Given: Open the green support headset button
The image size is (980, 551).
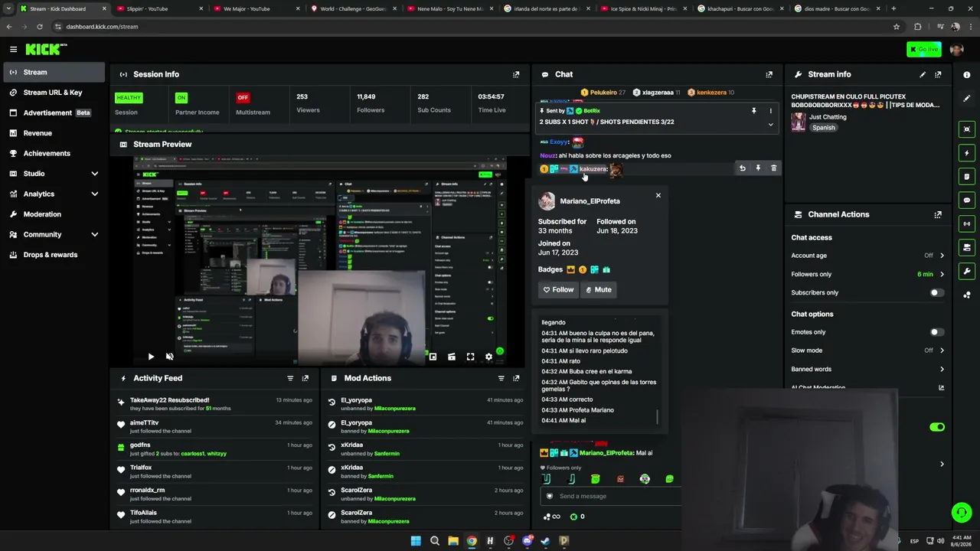Looking at the screenshot, I should [x=961, y=512].
